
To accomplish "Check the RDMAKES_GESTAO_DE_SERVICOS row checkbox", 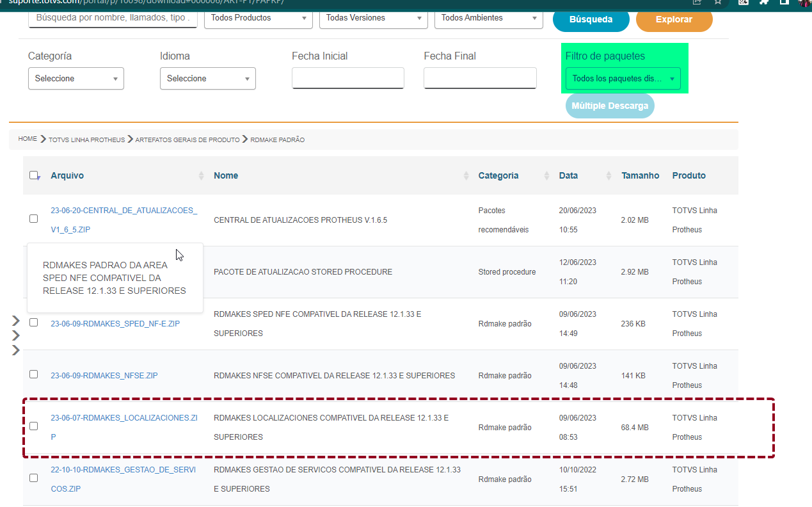I will 33,478.
